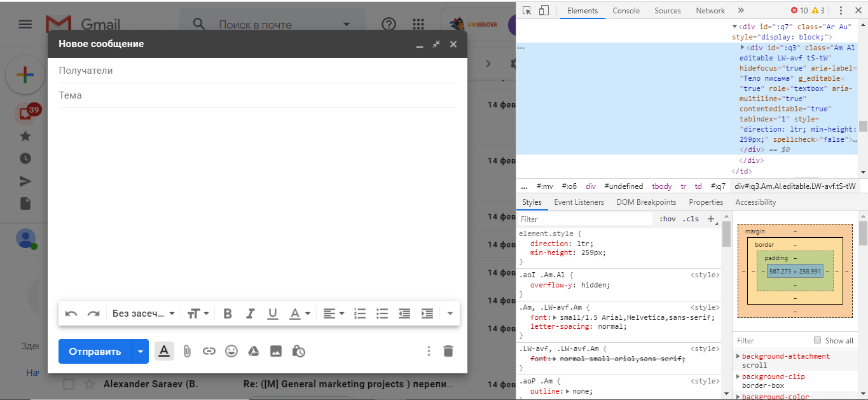Star the Alexander Saraev email
The height and width of the screenshot is (400, 868).
90,384
